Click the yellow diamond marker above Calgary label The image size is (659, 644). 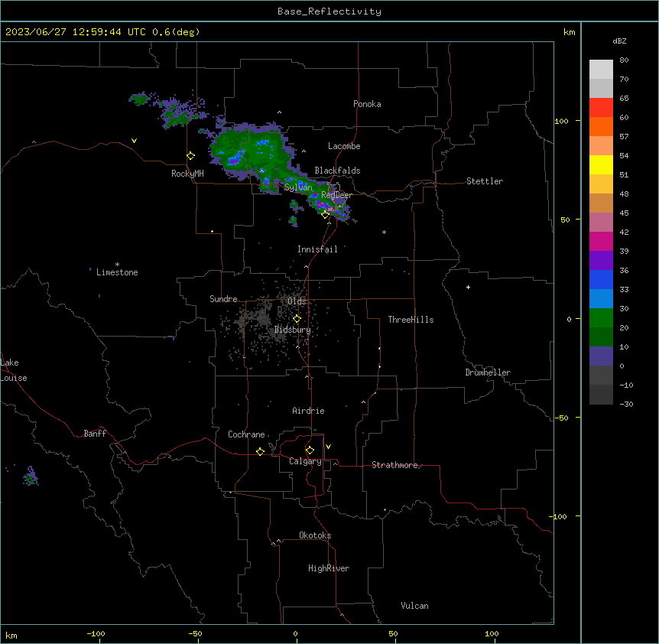pos(310,450)
